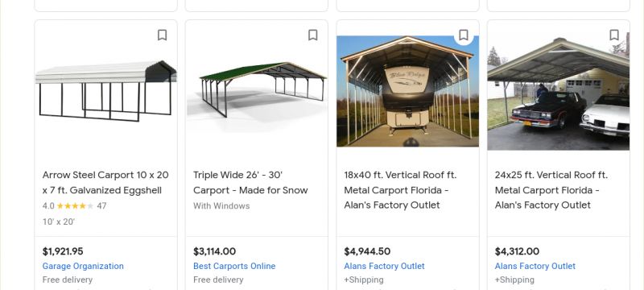Image resolution: width=644 pixels, height=290 pixels.
Task: Bookmark the Arrow Steel Carport listing
Action: (x=163, y=35)
